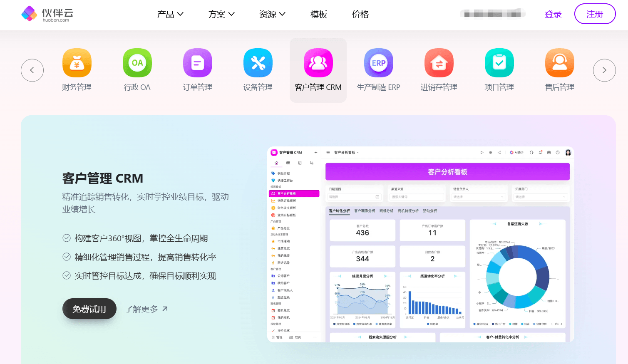Open the 销售负责人 select dropdown
Screen dimensions: 628x364
point(479,197)
